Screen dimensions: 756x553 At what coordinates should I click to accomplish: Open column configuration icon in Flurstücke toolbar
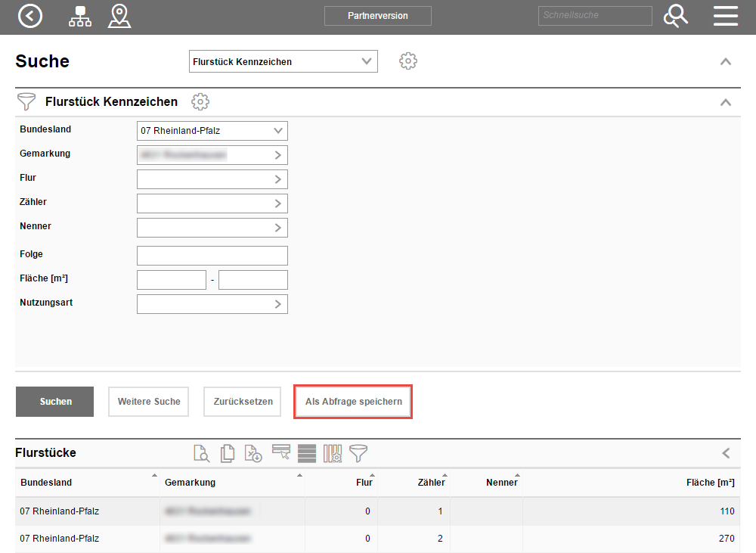333,453
